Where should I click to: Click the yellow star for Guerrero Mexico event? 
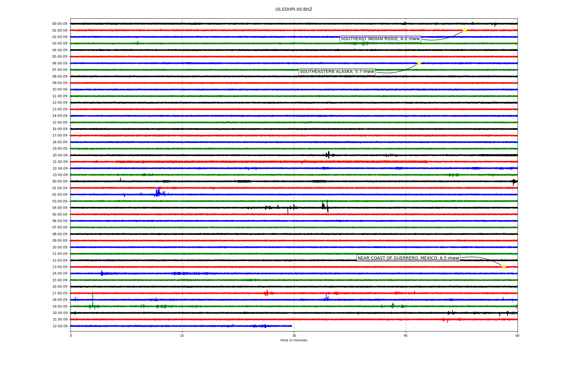click(504, 267)
